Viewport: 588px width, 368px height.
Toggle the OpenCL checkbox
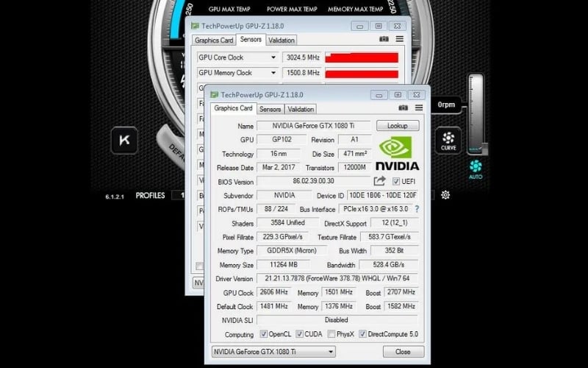(263, 333)
